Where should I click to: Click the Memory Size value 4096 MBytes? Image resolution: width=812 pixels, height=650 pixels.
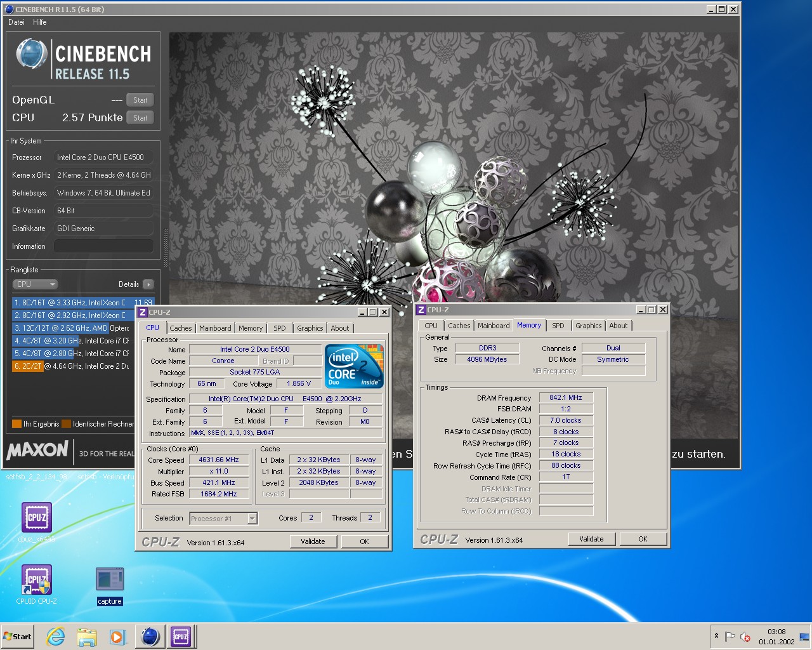[x=487, y=360]
